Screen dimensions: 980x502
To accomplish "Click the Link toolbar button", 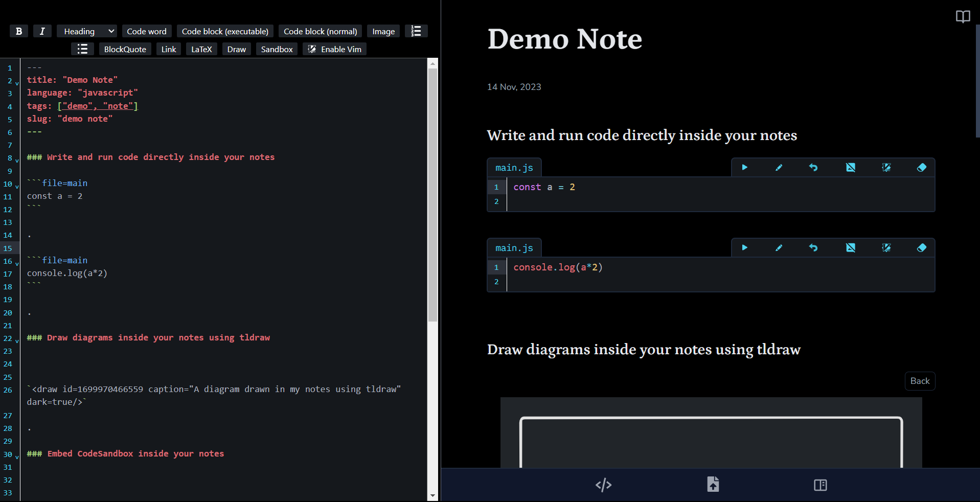I will point(169,49).
